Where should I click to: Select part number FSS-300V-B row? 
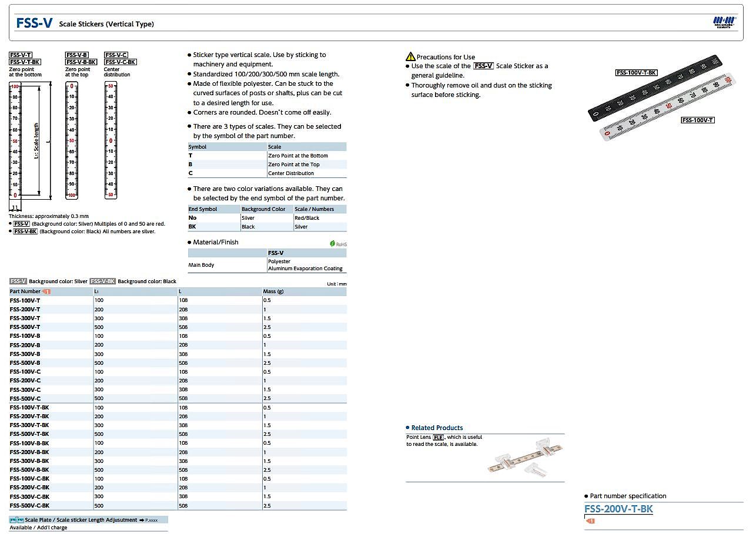point(178,354)
